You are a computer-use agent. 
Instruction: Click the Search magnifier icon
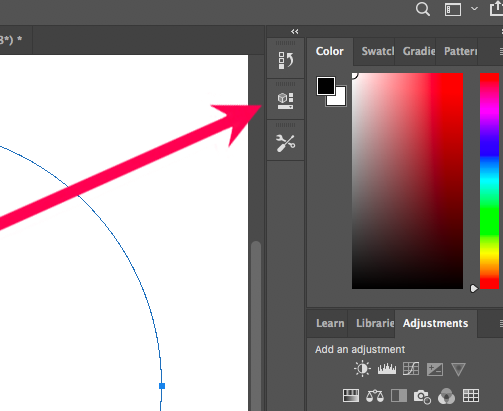(423, 9)
